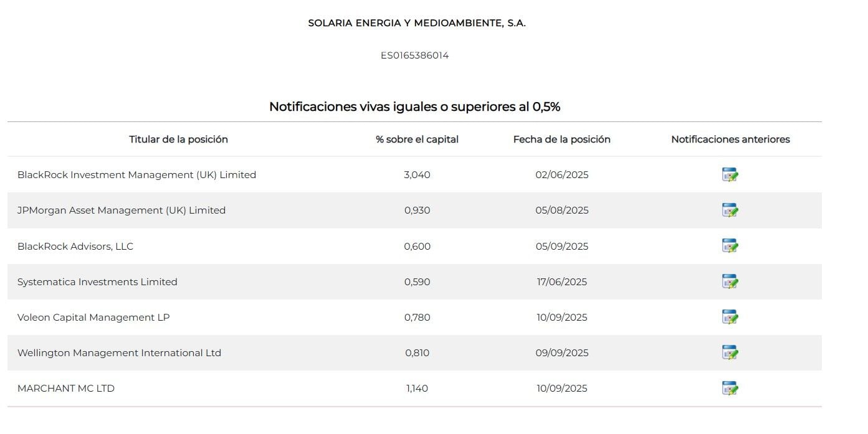Click the ISIN code ES0165386014
This screenshot has width=868, height=434.
414,55
